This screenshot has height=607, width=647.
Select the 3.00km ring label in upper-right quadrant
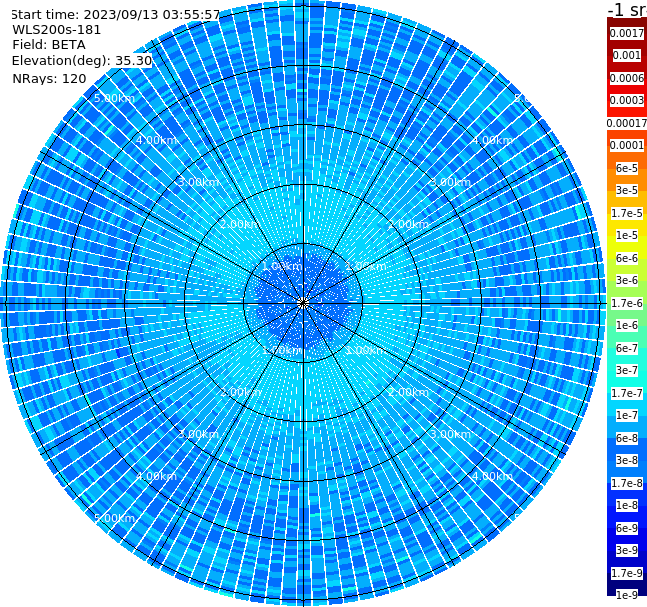pyautogui.click(x=450, y=182)
